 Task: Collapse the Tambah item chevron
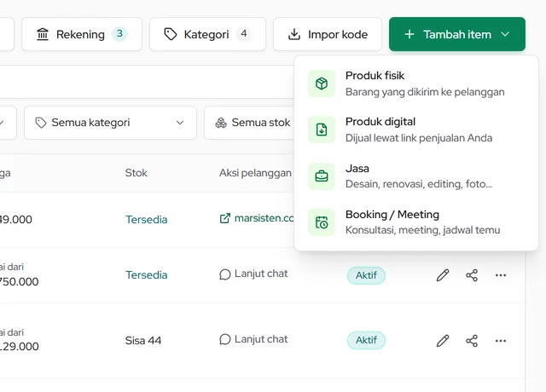pos(505,34)
